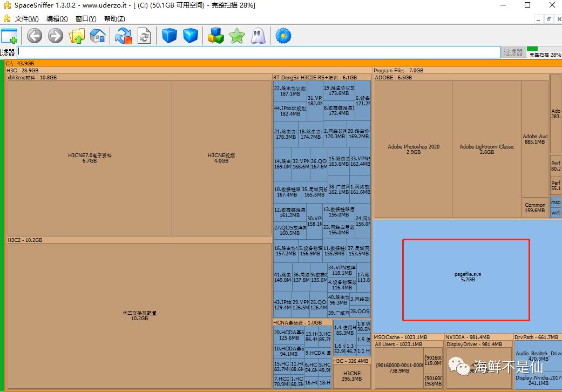The width and height of the screenshot is (562, 392).
Task: Select the pagefile.sys 5.2GB block
Action: (x=466, y=276)
